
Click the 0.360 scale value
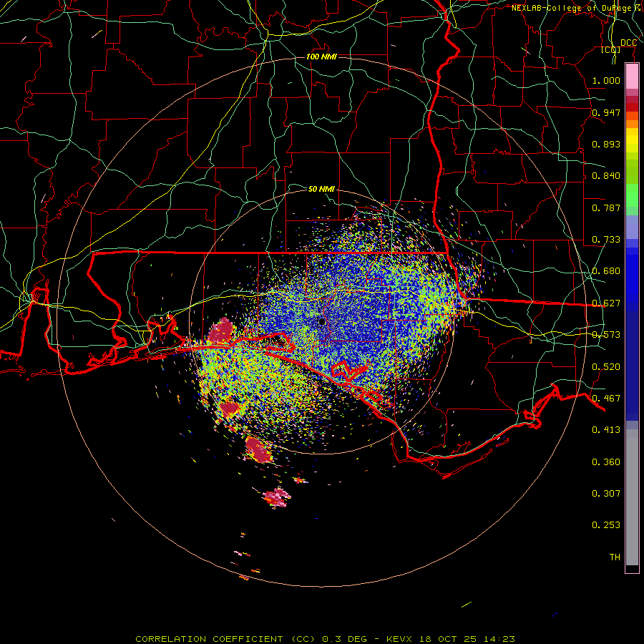pyautogui.click(x=606, y=462)
